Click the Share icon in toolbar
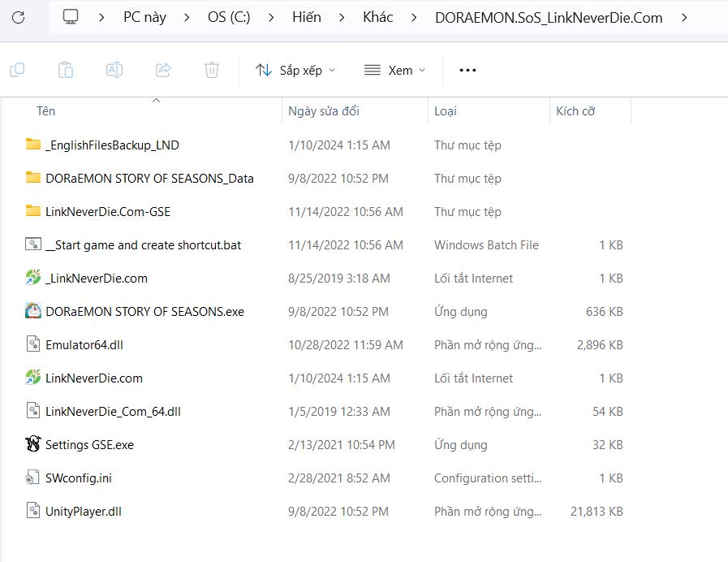Image resolution: width=728 pixels, height=562 pixels. 163,70
